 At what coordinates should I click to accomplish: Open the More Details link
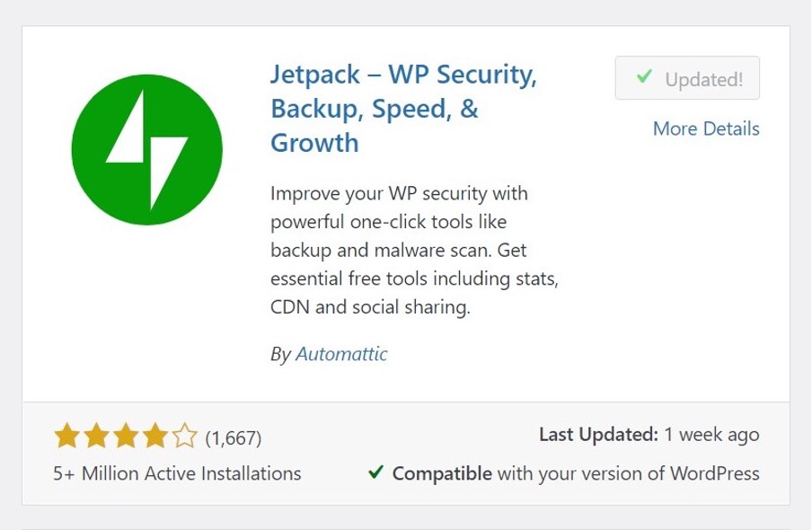coord(706,128)
